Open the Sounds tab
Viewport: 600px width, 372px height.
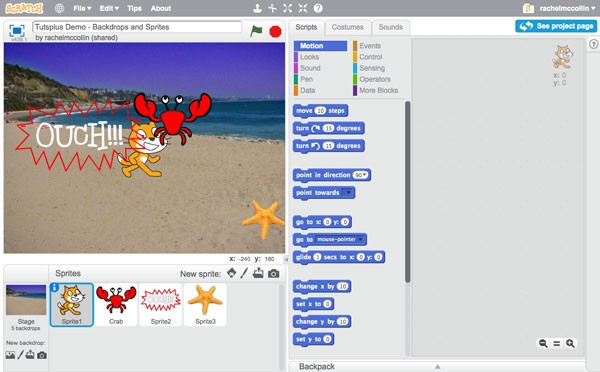tap(390, 27)
